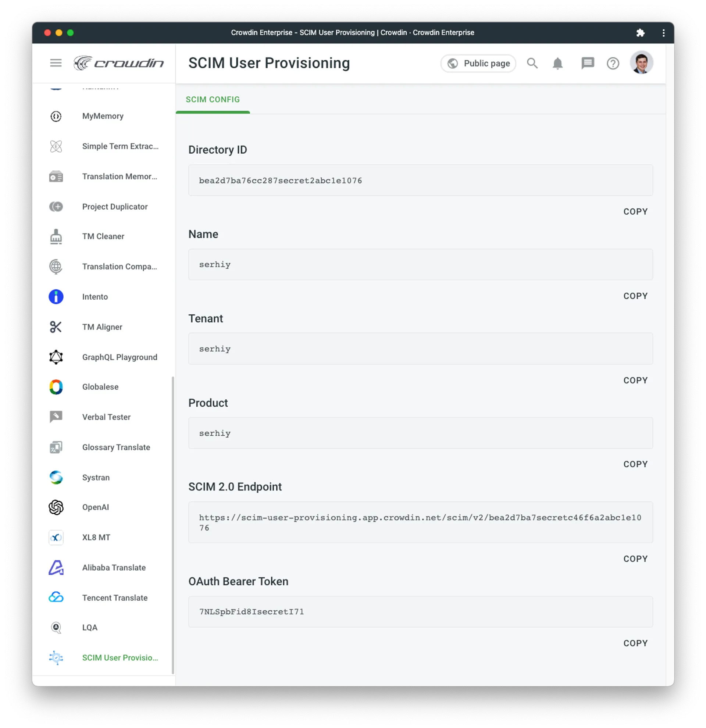This screenshot has height=728, width=706.
Task: Open the help question mark icon
Action: [x=612, y=63]
